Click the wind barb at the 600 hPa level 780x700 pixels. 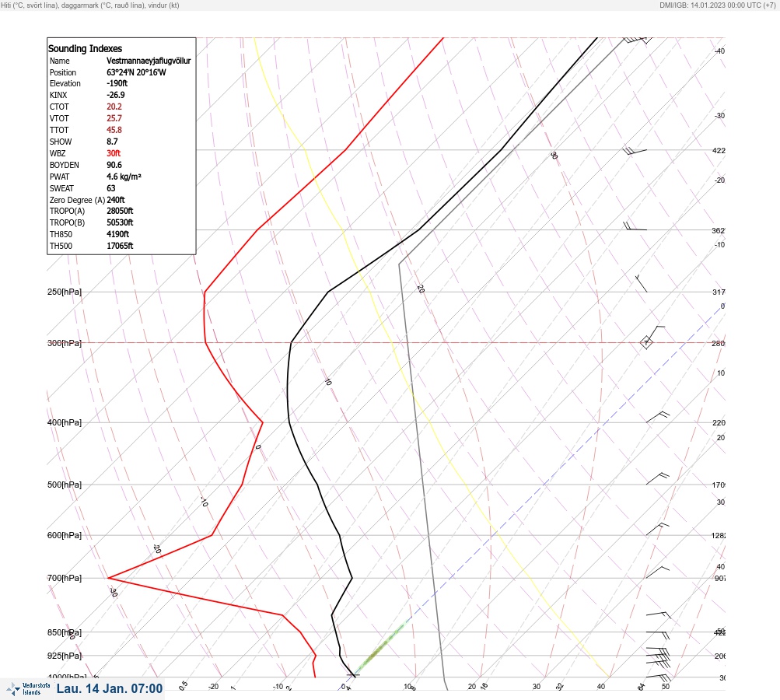(x=658, y=530)
